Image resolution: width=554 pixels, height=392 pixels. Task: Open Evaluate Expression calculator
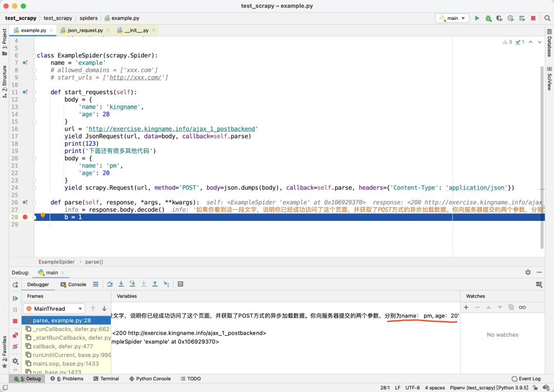pos(181,284)
